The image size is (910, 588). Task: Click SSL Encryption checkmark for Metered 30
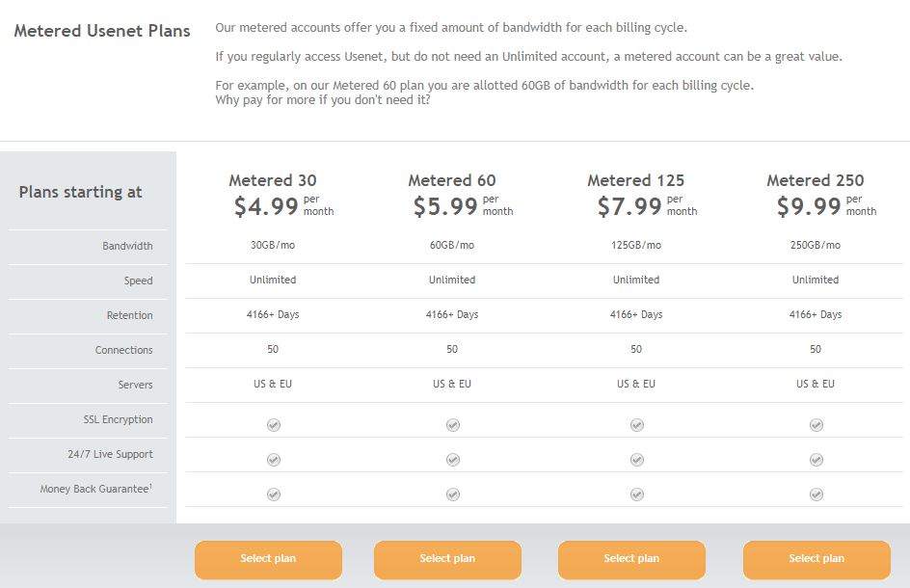274,425
